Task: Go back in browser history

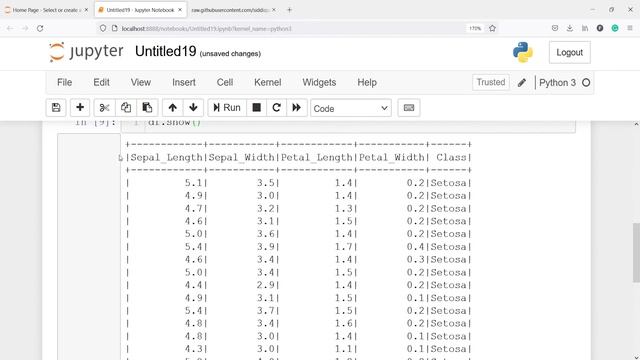Action: pos(10,29)
